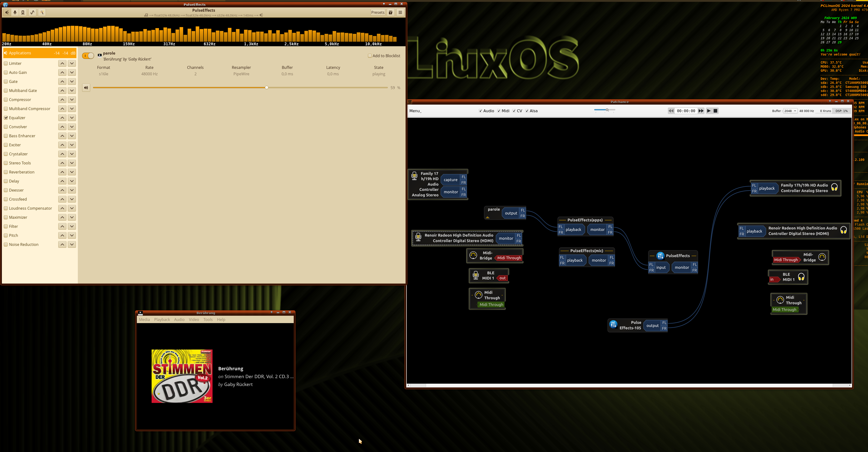Adjust the parole volume slider at 59%
This screenshot has width=868, height=452.
[267, 88]
